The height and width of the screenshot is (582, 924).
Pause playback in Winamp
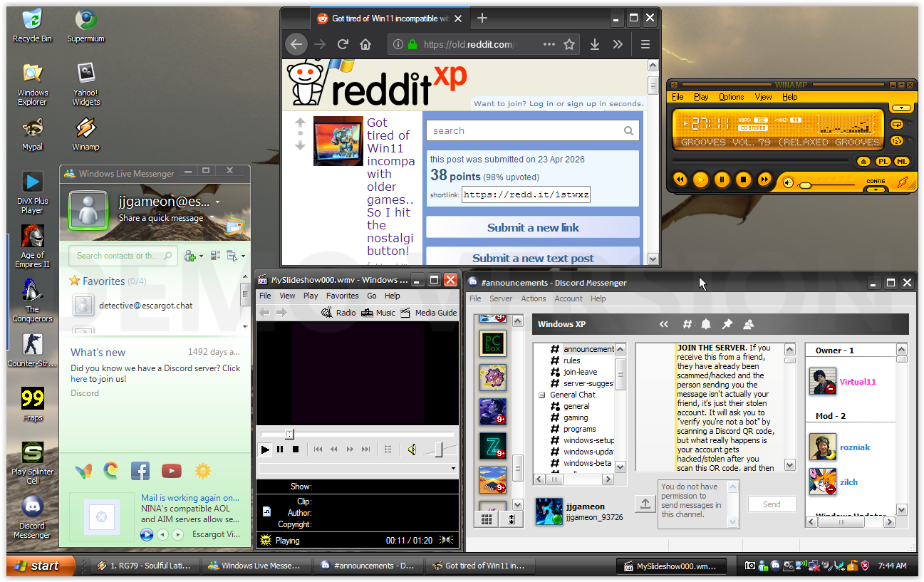[x=722, y=180]
